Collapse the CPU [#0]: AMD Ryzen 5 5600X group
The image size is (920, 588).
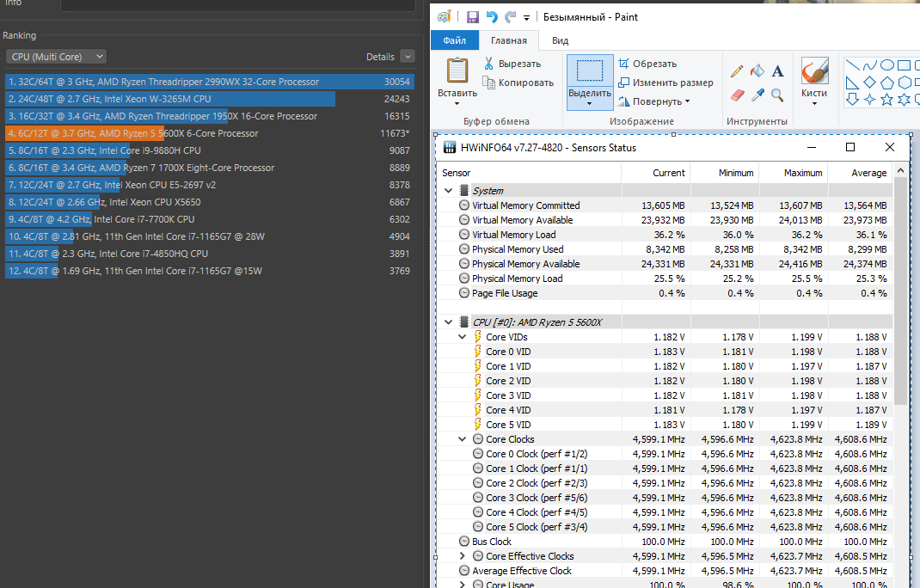(448, 322)
